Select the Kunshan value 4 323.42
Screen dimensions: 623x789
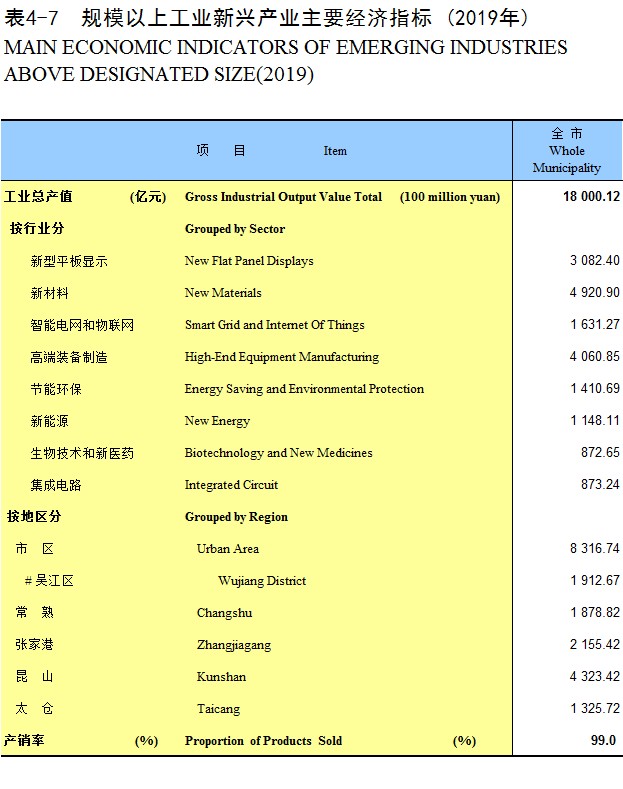pyautogui.click(x=594, y=676)
